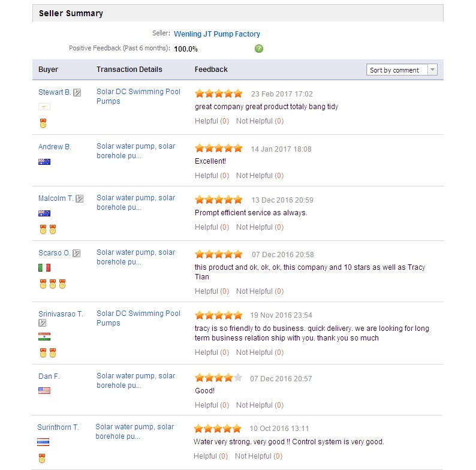
Task: Open Surinthorn T.'s solar water pump transaction link
Action: [x=134, y=432]
